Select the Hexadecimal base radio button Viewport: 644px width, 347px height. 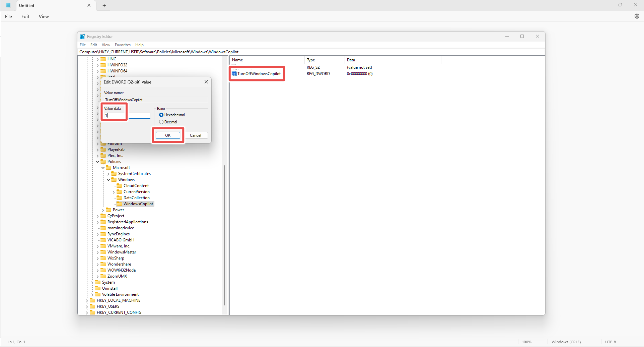point(161,115)
